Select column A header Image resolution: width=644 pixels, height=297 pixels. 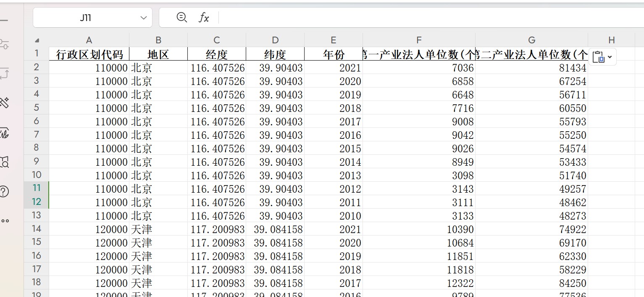(89, 40)
